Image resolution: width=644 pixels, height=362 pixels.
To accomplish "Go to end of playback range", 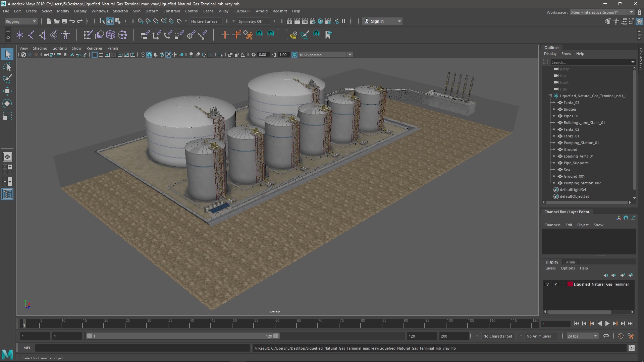I will pos(631,324).
